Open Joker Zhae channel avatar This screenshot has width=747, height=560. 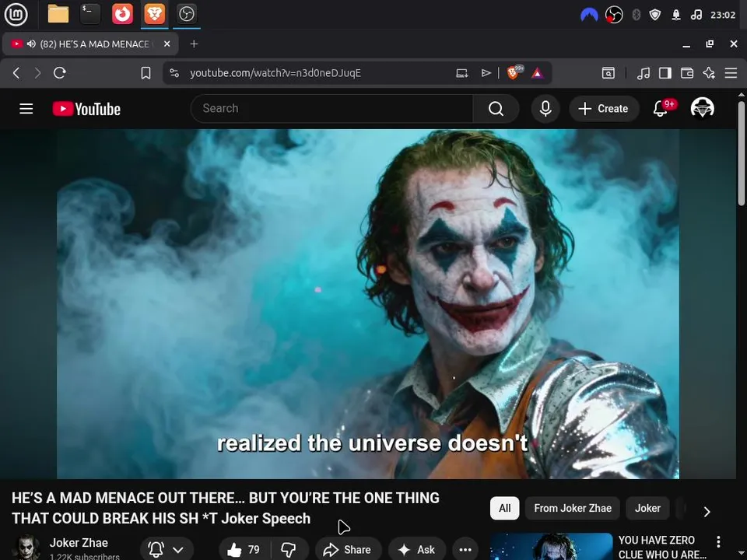(x=26, y=548)
